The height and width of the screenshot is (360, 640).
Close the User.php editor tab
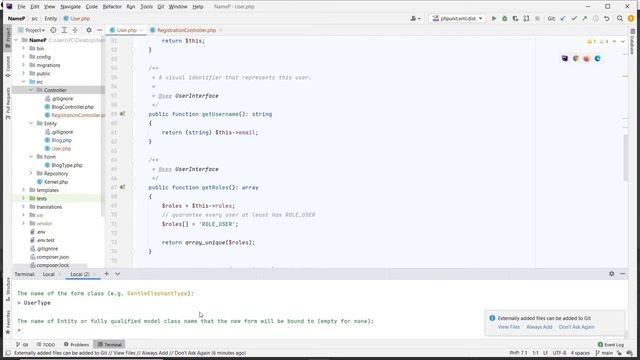141,30
